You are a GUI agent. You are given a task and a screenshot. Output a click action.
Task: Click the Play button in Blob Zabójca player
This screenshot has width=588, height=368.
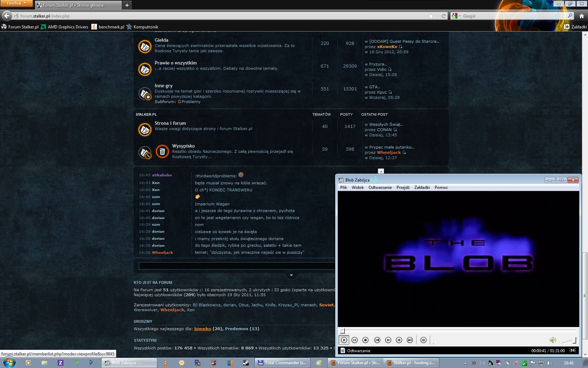(344, 340)
